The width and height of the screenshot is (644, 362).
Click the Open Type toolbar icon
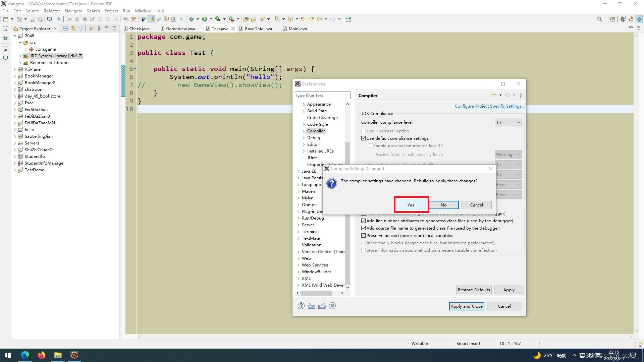click(246, 19)
